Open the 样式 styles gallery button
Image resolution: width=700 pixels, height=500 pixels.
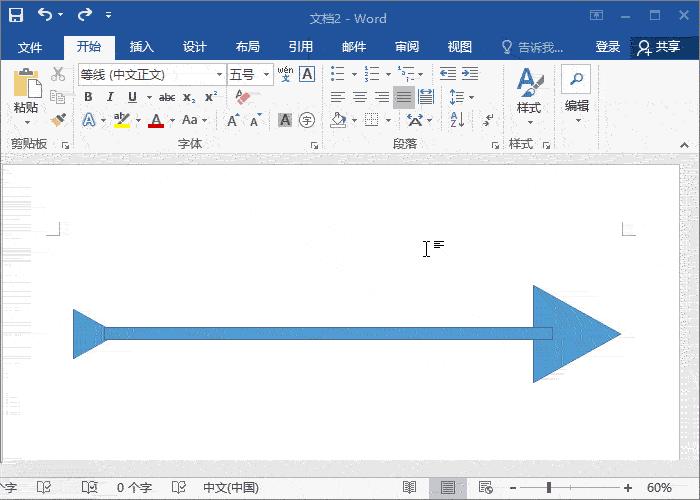click(x=529, y=96)
